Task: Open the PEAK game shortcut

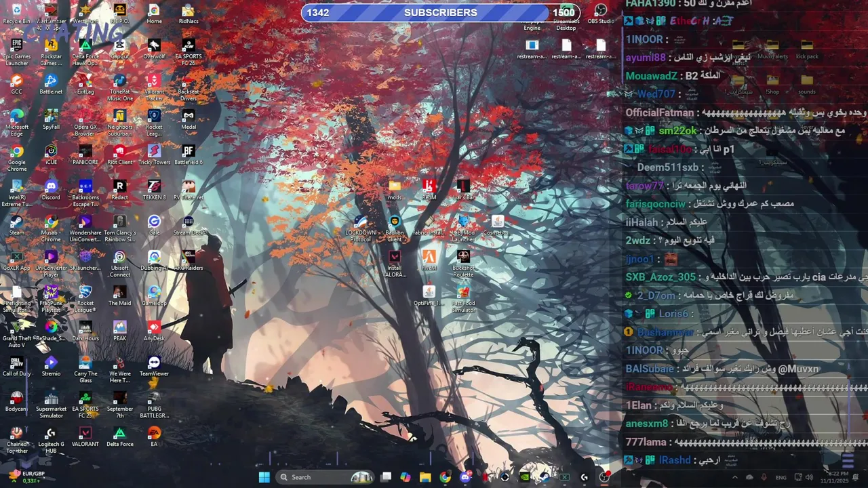Action: 119,331
